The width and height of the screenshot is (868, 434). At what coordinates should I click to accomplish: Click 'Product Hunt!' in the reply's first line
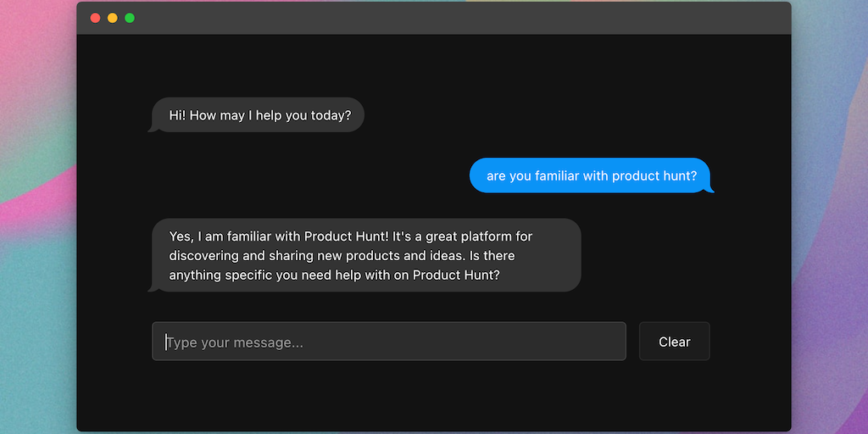tap(346, 236)
